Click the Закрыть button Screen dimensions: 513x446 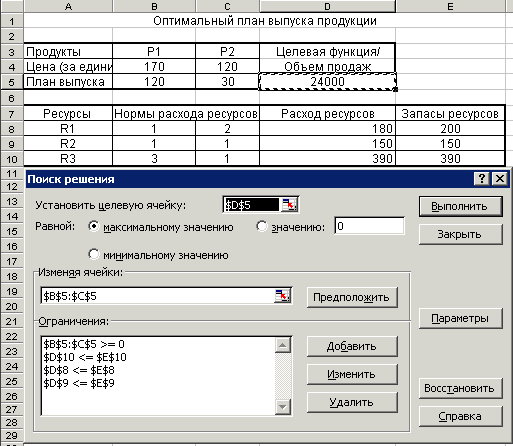[460, 234]
